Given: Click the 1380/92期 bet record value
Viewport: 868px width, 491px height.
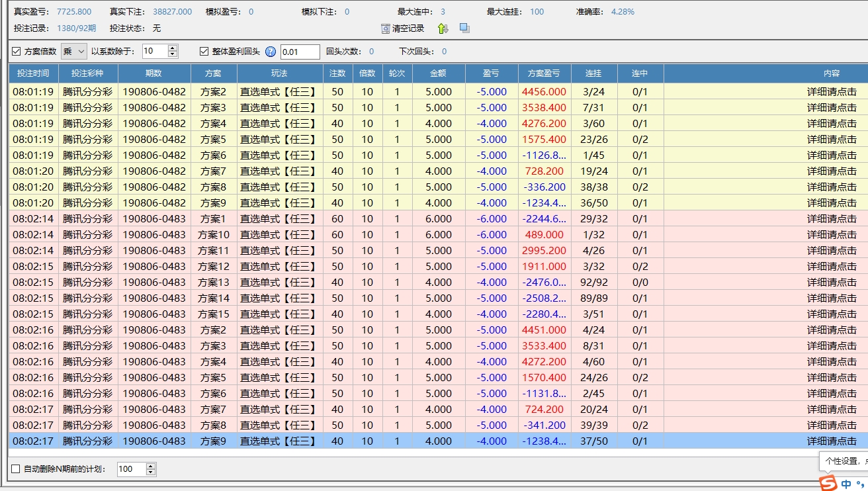Looking at the screenshot, I should tap(76, 28).
